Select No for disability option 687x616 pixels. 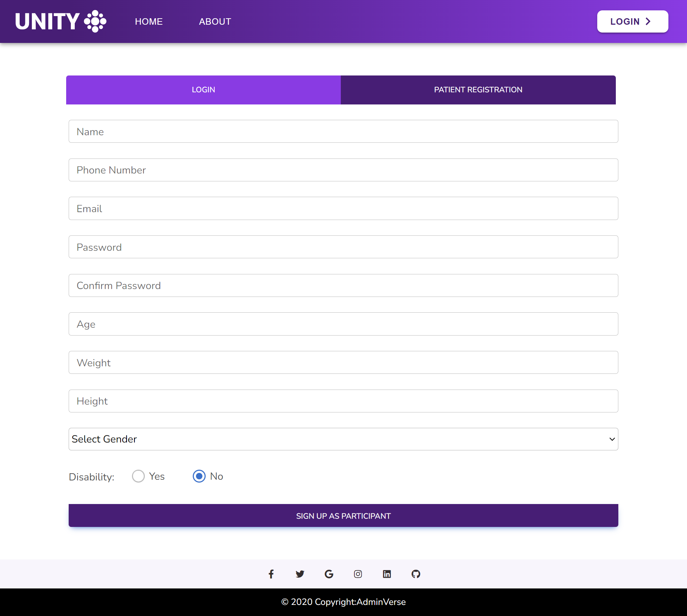coord(200,476)
